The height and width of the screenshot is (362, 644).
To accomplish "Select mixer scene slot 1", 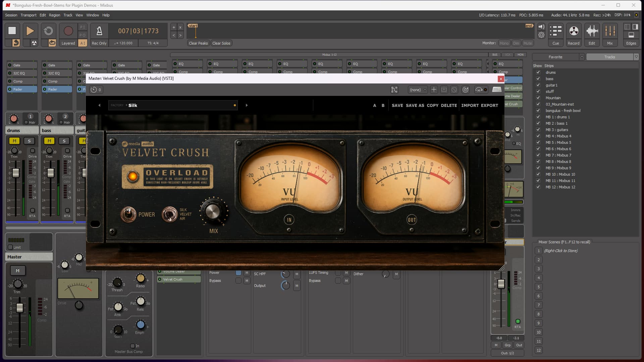I will pyautogui.click(x=539, y=251).
